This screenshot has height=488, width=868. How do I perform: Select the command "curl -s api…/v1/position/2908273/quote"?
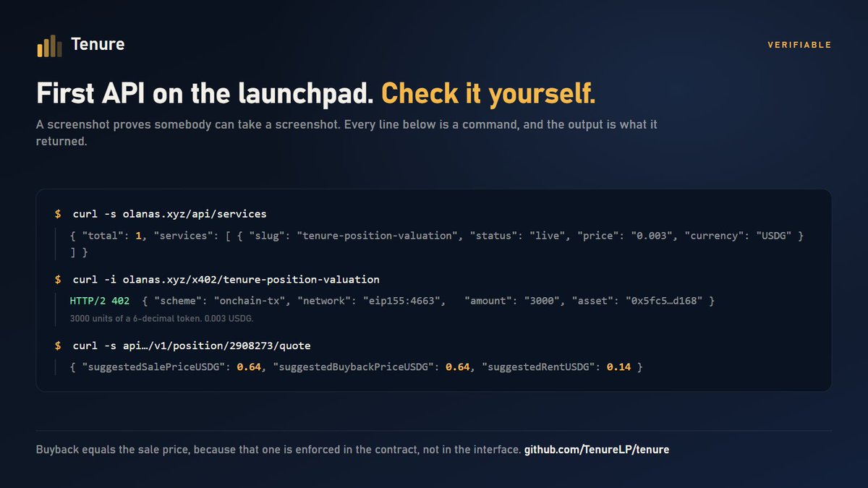pos(192,346)
